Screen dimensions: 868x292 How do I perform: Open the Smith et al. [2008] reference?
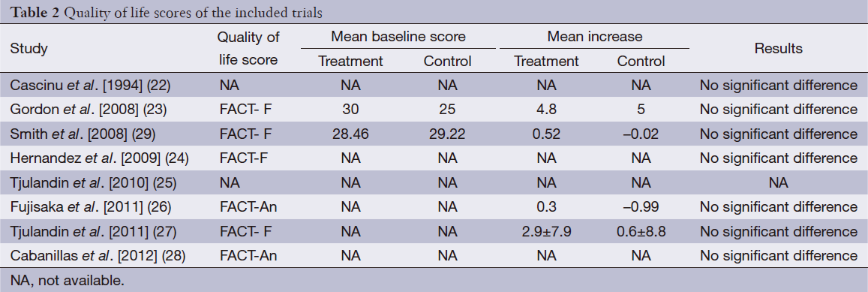(83, 134)
